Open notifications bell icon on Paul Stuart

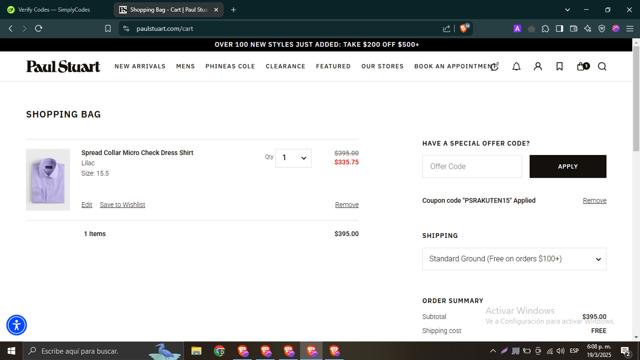click(516, 66)
